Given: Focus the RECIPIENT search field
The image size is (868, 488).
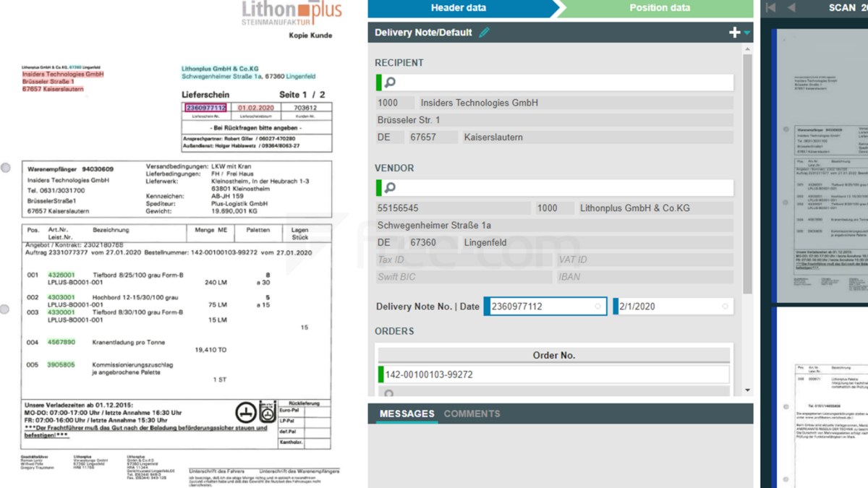Looking at the screenshot, I should click(x=555, y=82).
